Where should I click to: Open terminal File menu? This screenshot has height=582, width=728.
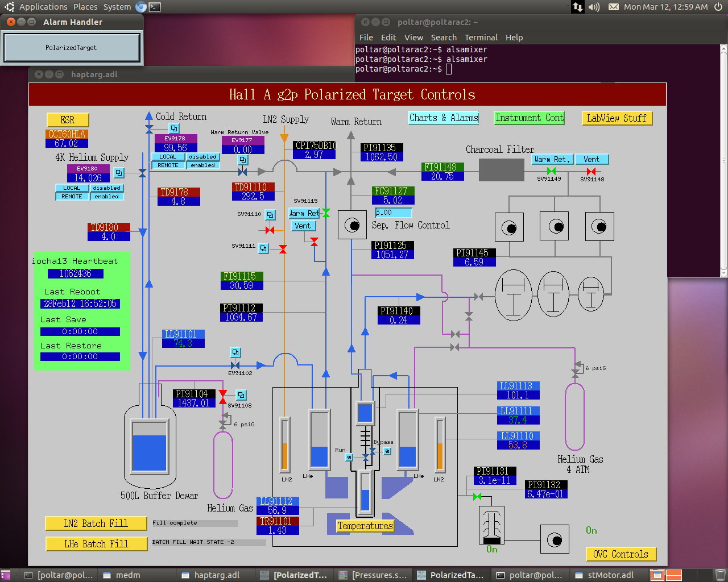(366, 38)
